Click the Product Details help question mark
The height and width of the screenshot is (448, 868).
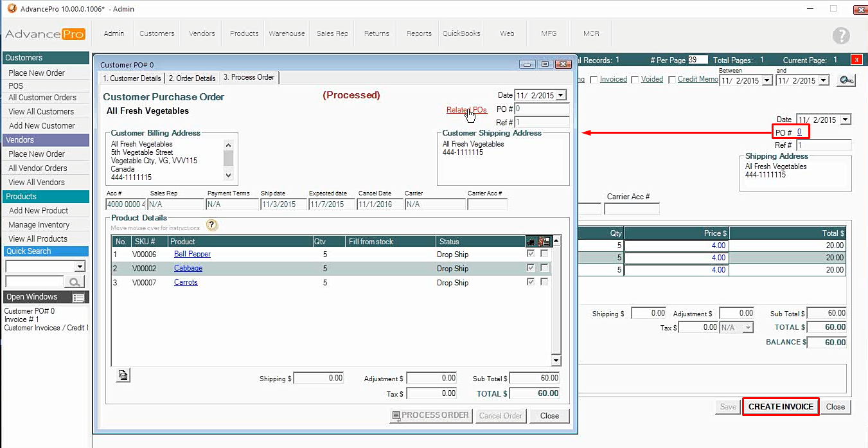tap(212, 225)
